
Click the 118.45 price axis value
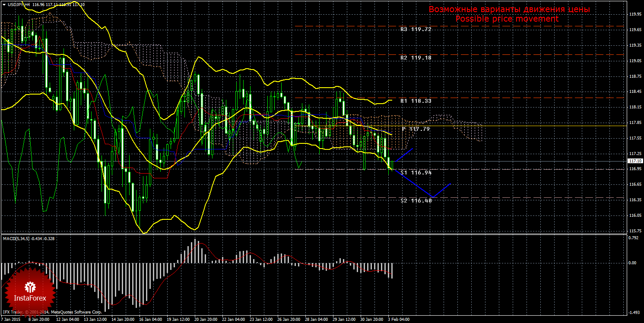click(635, 92)
